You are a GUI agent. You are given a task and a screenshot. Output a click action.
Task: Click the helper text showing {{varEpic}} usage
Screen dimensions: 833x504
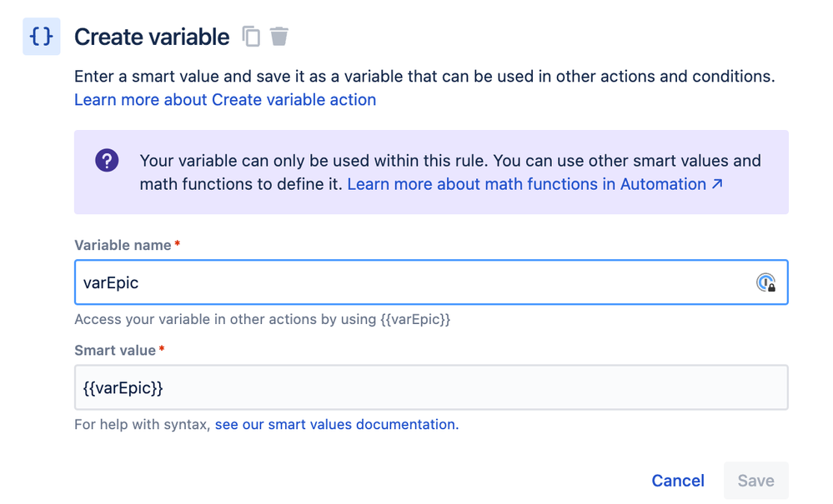[262, 319]
